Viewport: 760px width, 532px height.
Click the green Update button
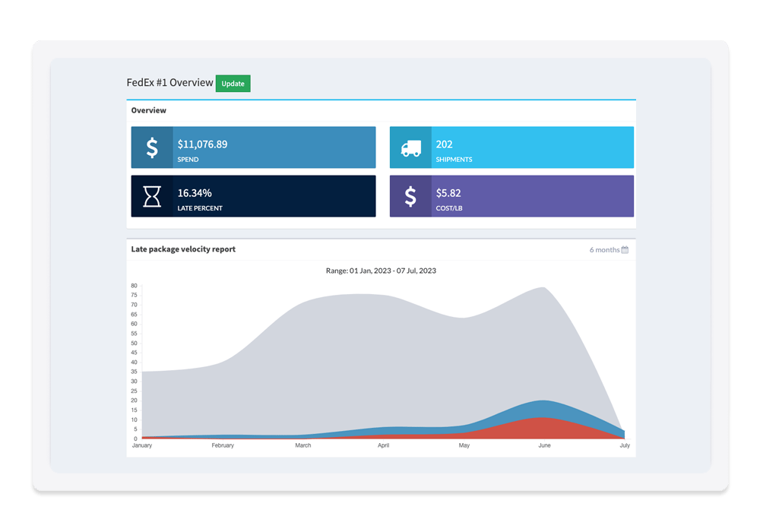[x=233, y=84]
